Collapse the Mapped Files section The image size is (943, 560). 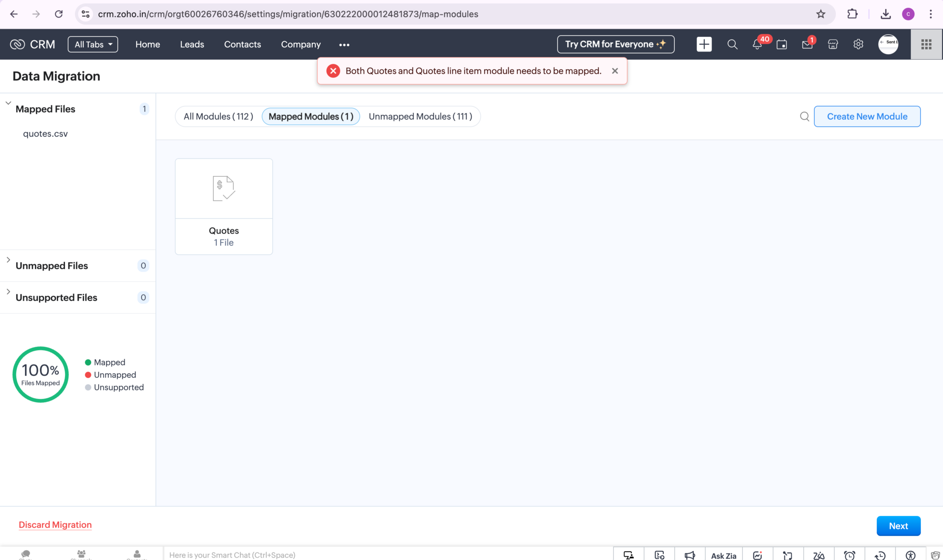[8, 103]
